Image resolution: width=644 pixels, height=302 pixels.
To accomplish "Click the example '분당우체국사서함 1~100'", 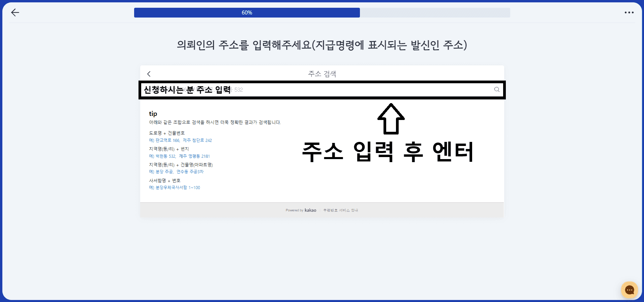I will (x=175, y=187).
